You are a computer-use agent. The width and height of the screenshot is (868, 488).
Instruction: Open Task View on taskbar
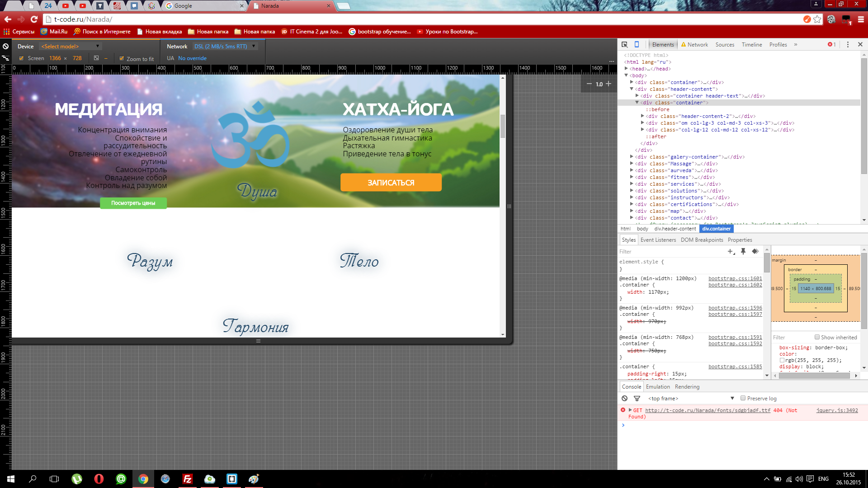[54, 479]
